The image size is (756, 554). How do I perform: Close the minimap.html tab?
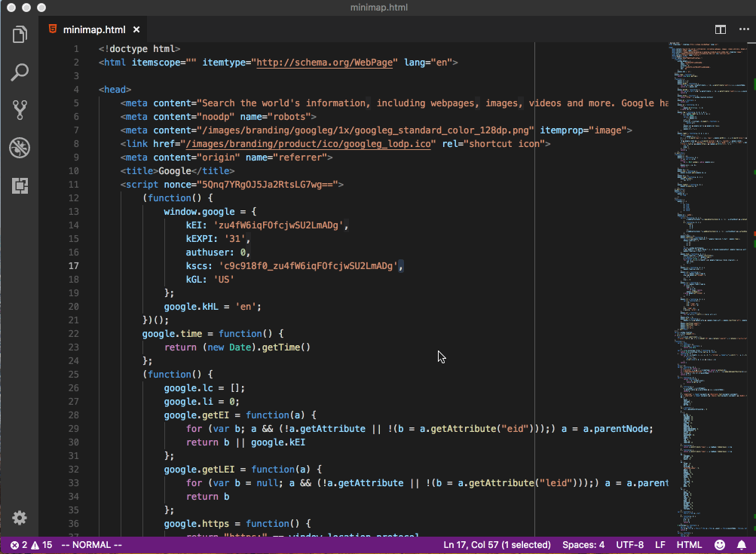(136, 29)
